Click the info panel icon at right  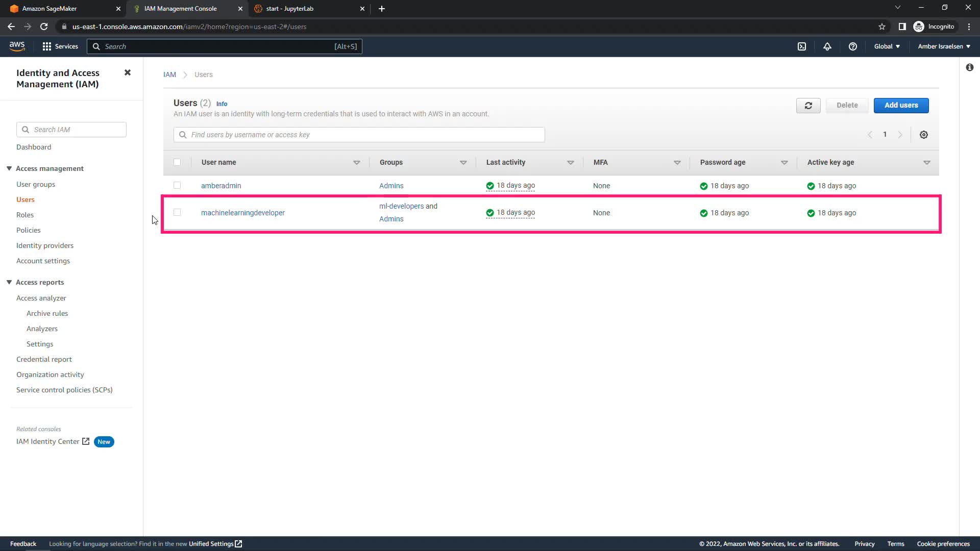(969, 67)
